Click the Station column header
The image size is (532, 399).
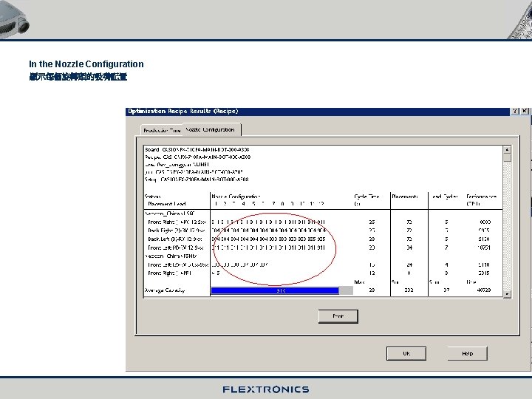click(x=153, y=197)
